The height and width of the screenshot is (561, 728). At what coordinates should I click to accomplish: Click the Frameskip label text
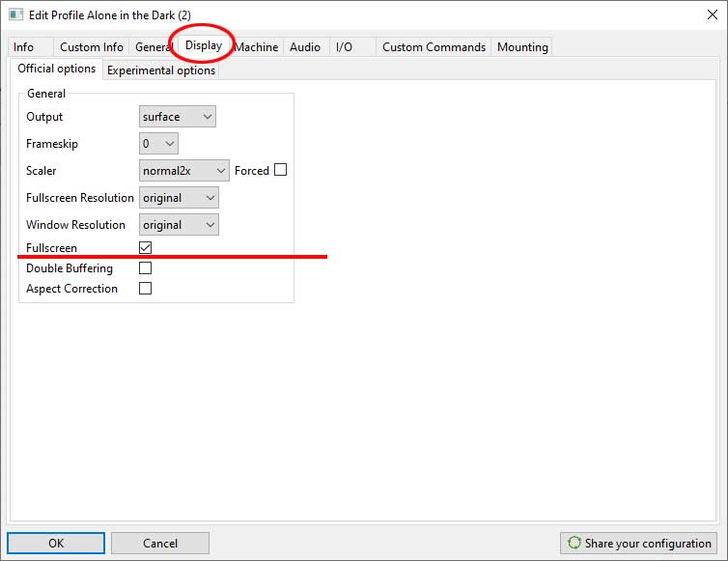tap(52, 144)
